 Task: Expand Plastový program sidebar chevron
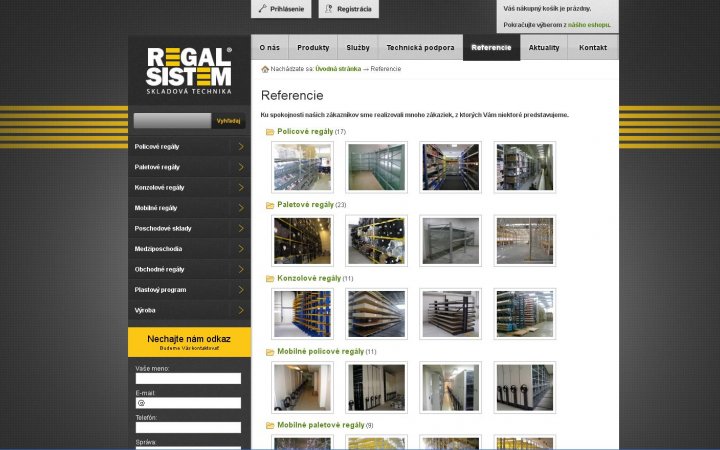[x=241, y=290]
